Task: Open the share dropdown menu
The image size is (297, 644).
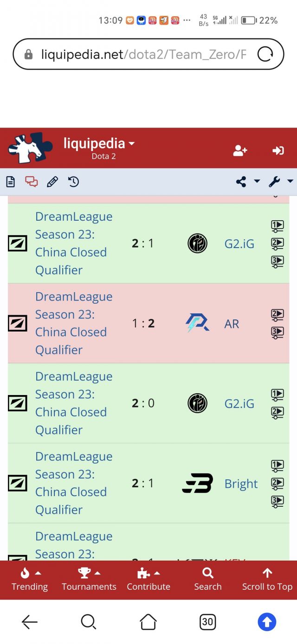Action: (x=248, y=182)
